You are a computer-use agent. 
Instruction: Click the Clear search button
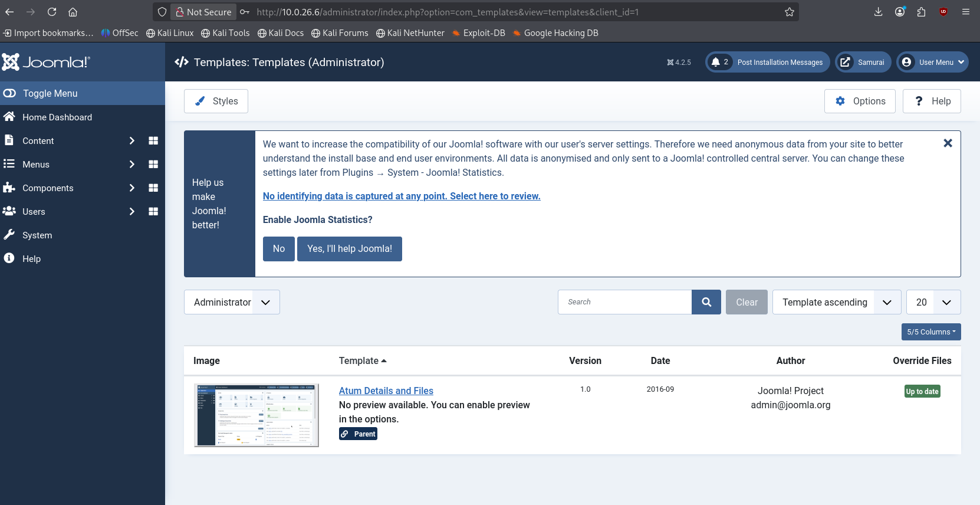click(x=746, y=302)
